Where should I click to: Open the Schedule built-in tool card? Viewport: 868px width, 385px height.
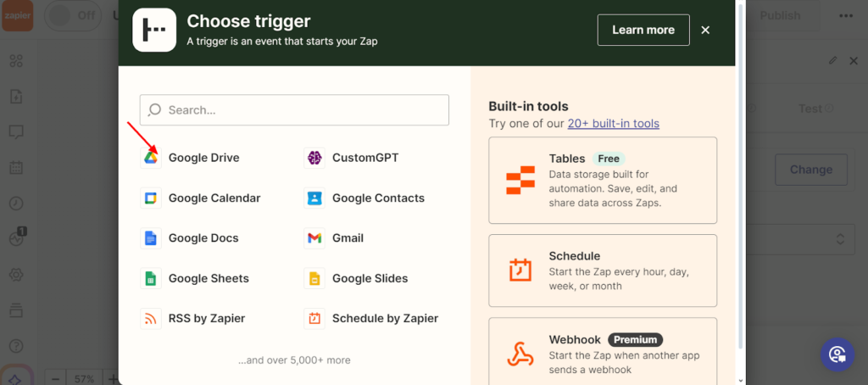[603, 271]
